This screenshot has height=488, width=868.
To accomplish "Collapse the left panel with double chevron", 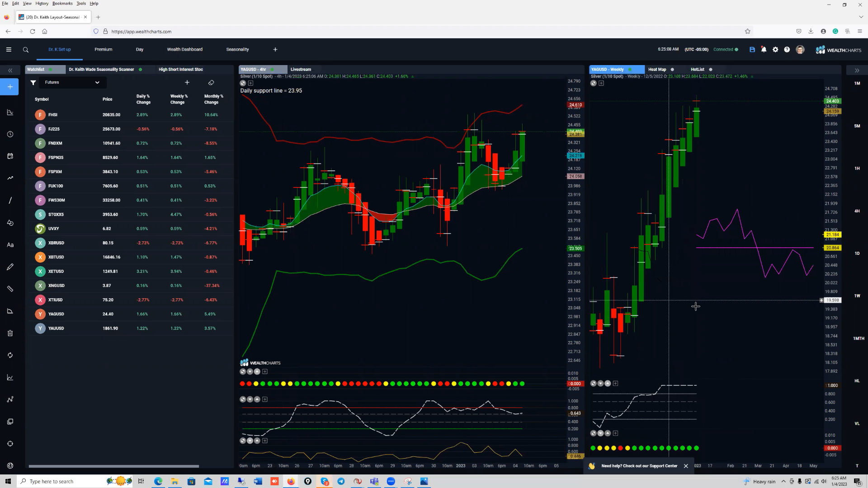I will [10, 70].
